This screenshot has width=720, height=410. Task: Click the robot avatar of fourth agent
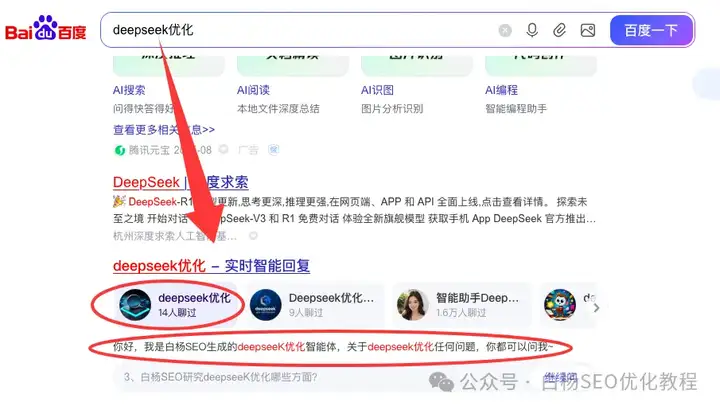560,304
